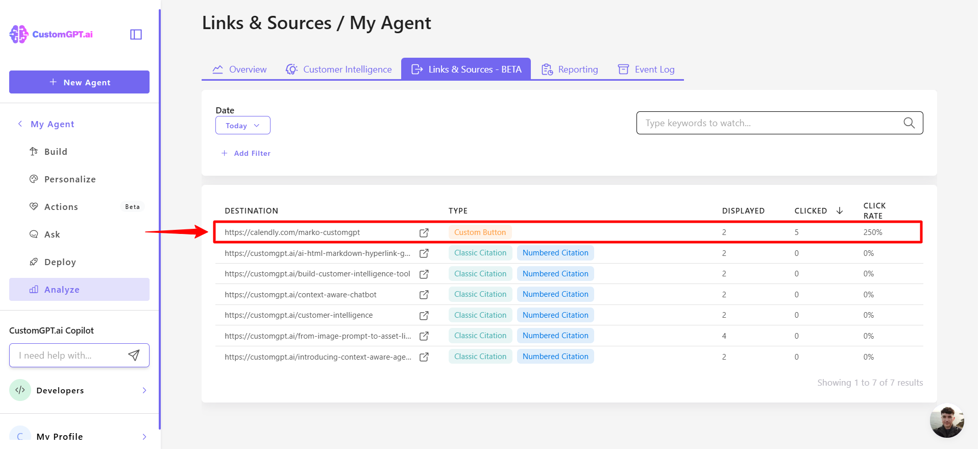The image size is (980, 449).
Task: Click the Beta badge next to Actions
Action: (x=132, y=207)
